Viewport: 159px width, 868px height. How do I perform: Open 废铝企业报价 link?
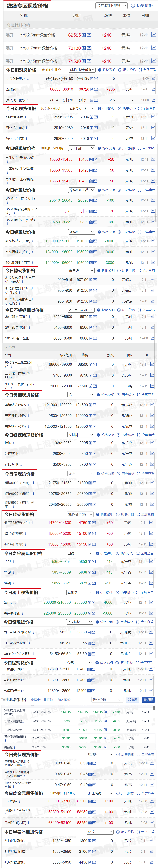pos(51,109)
